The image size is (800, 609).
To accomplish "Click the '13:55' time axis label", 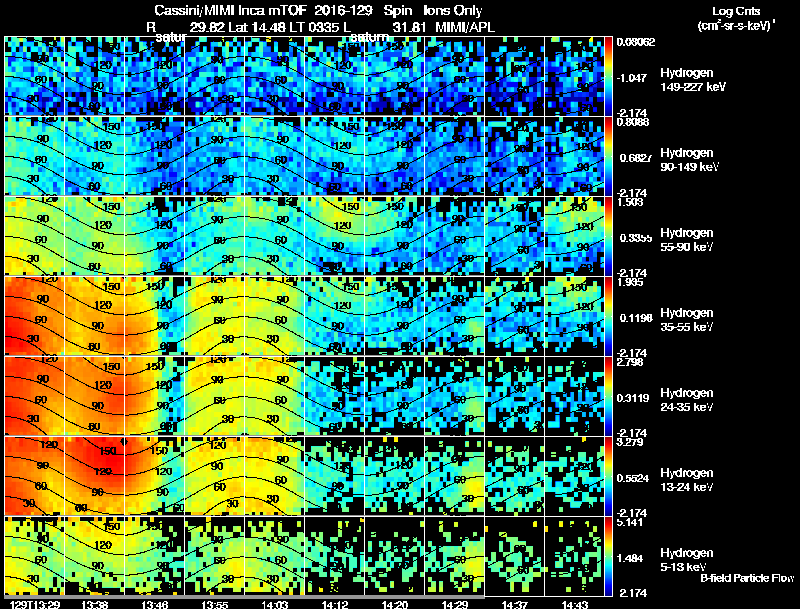I will point(214,604).
